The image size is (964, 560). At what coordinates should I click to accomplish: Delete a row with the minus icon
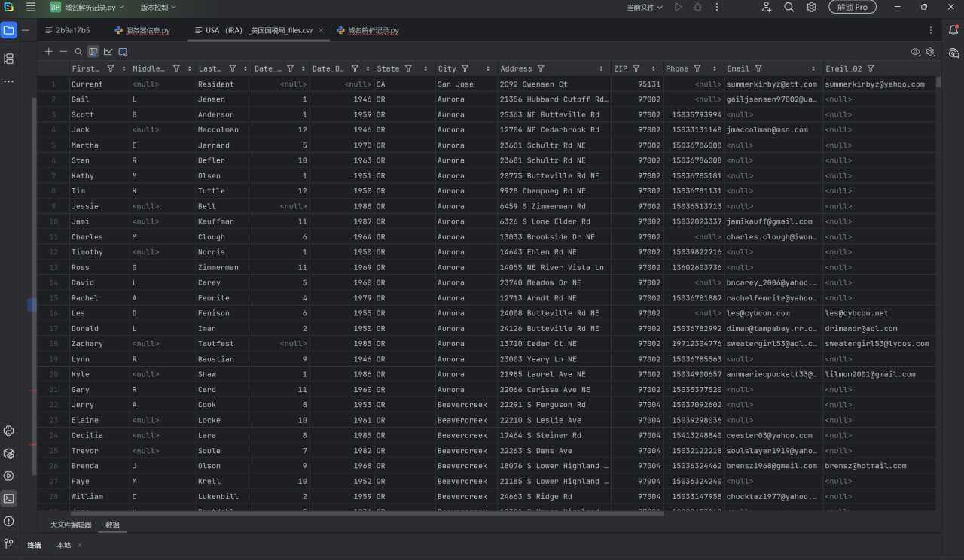(x=63, y=52)
